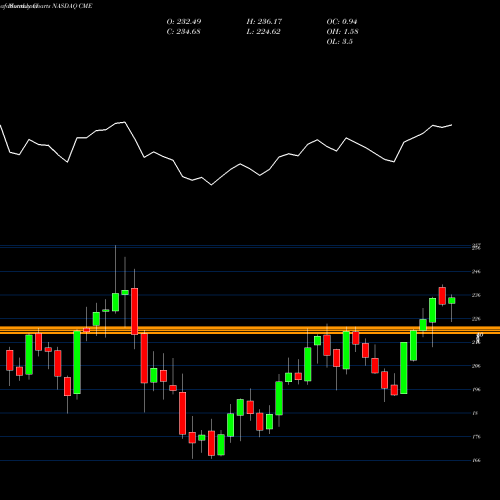
Task: Select the 246 price axis label
Action: (476, 272)
